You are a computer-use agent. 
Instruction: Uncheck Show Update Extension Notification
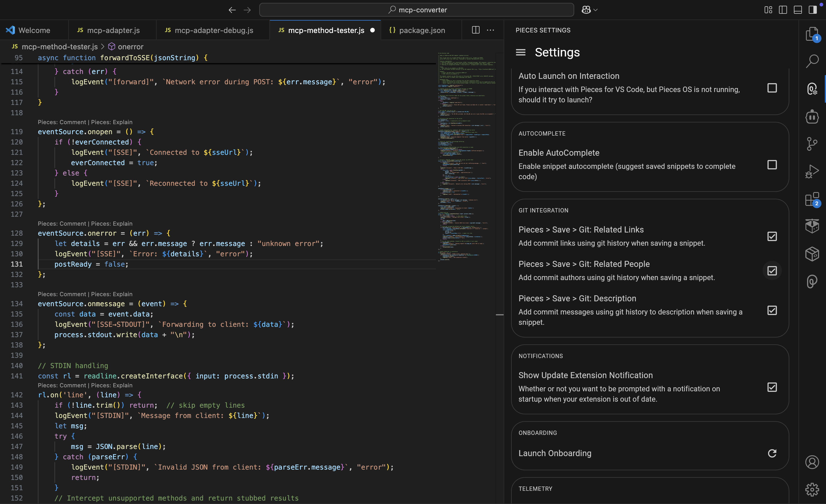tap(772, 387)
